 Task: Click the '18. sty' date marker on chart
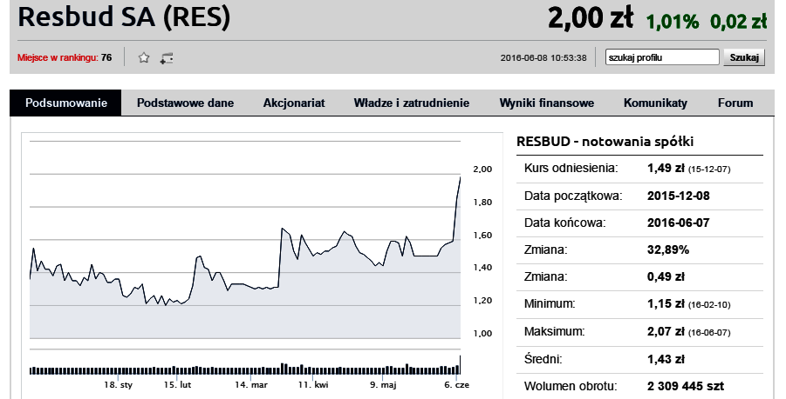[119, 385]
